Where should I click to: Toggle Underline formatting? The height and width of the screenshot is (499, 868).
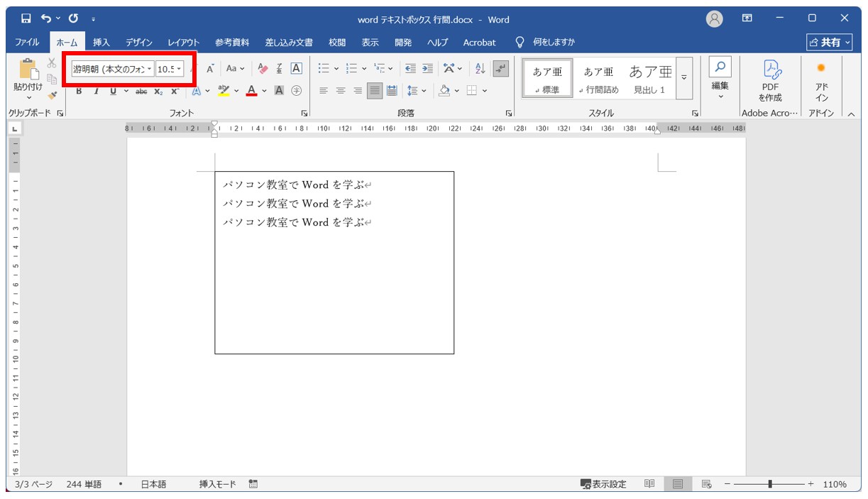click(x=113, y=91)
